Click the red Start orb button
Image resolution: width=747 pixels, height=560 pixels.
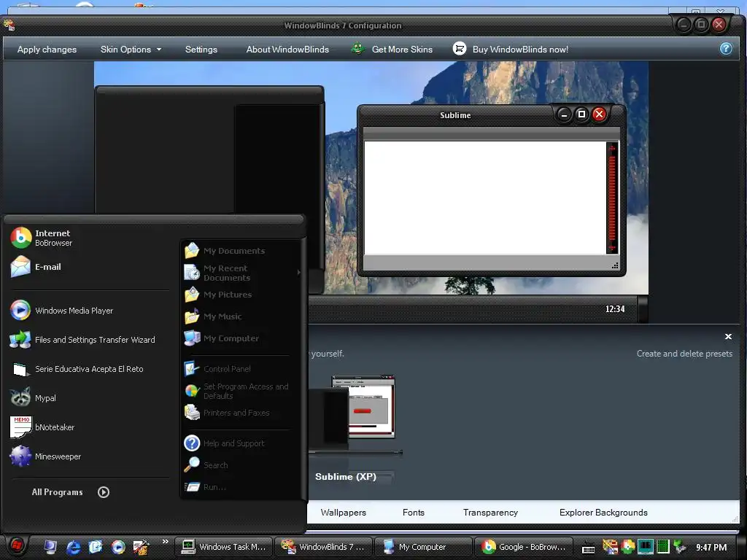(x=17, y=546)
